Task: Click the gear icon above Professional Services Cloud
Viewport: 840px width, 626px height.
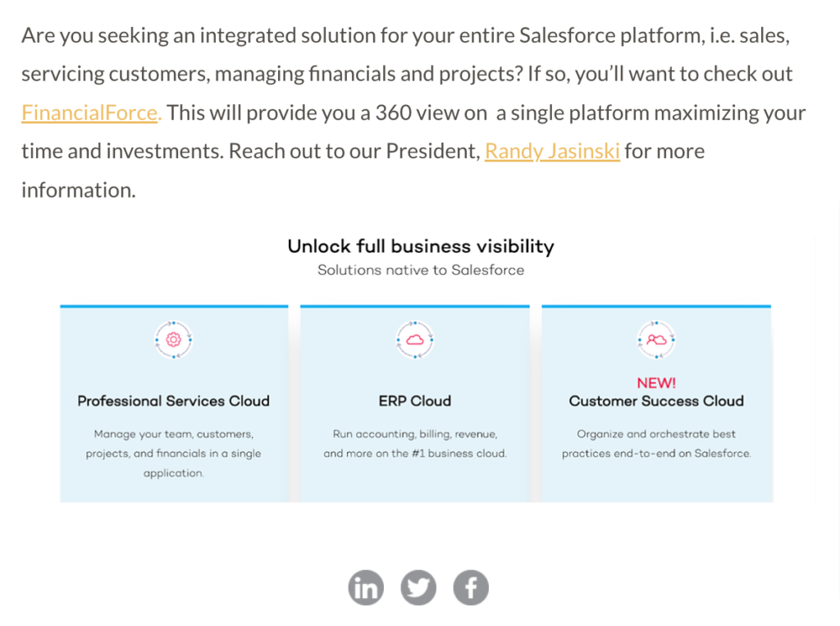Action: pos(174,340)
